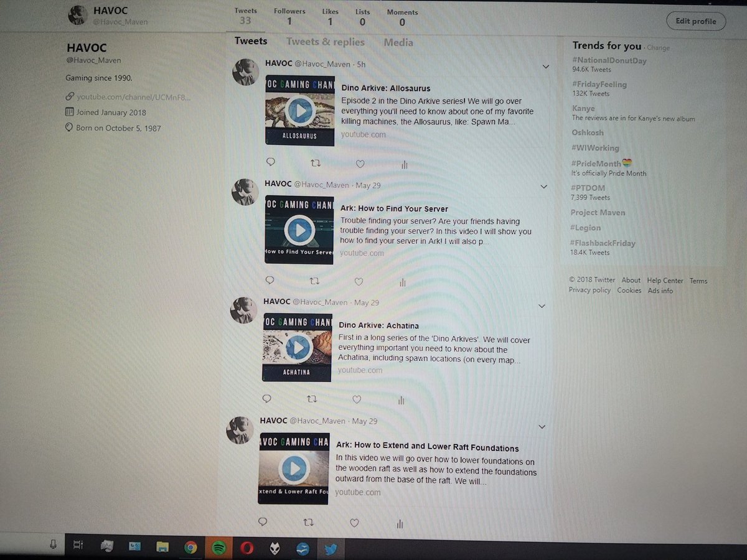Play the How to Find Your Server video
This screenshot has width=747, height=560.
click(x=299, y=230)
